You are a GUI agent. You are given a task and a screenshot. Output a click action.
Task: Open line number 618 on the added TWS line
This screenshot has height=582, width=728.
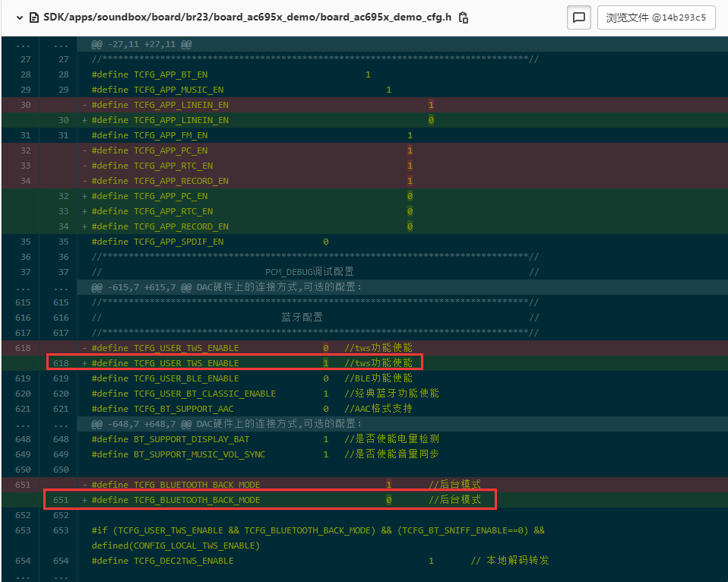[x=61, y=363]
